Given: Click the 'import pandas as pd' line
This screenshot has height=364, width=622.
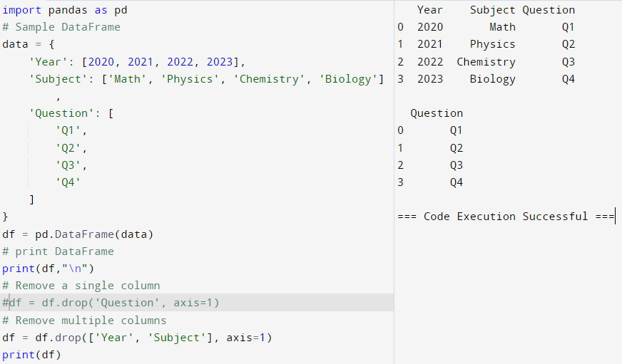Looking at the screenshot, I should [65, 10].
